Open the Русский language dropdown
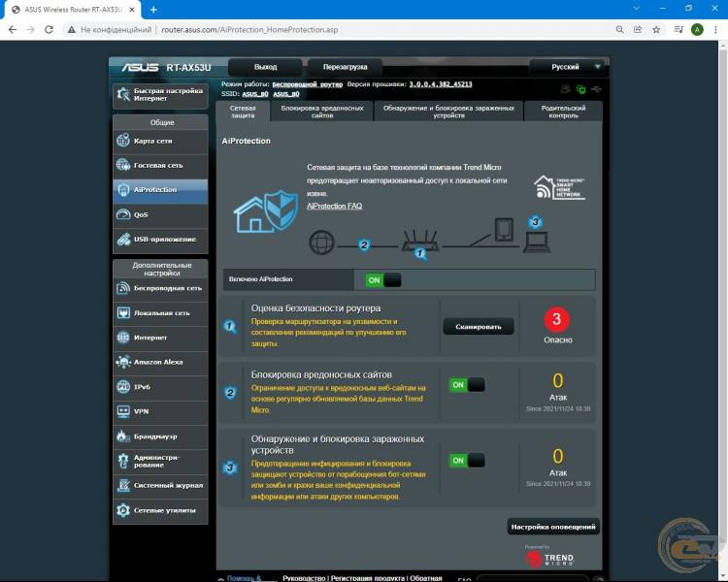This screenshot has width=728, height=582. point(569,67)
